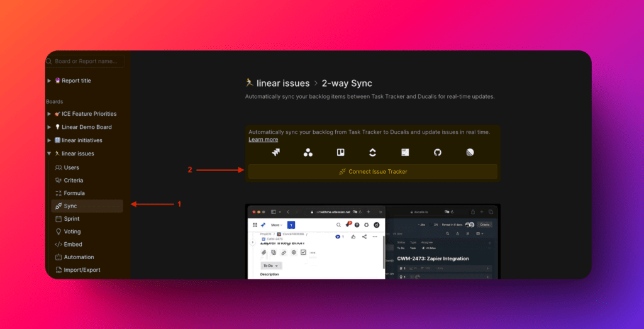
Task: Open the Learn more link
Action: pyautogui.click(x=263, y=140)
